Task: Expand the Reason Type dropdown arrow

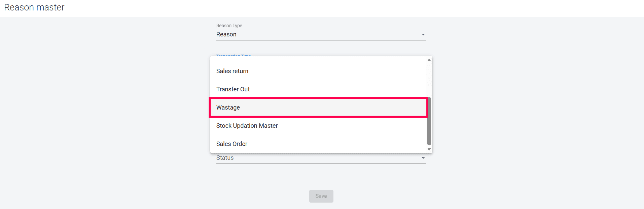Action: tap(423, 34)
